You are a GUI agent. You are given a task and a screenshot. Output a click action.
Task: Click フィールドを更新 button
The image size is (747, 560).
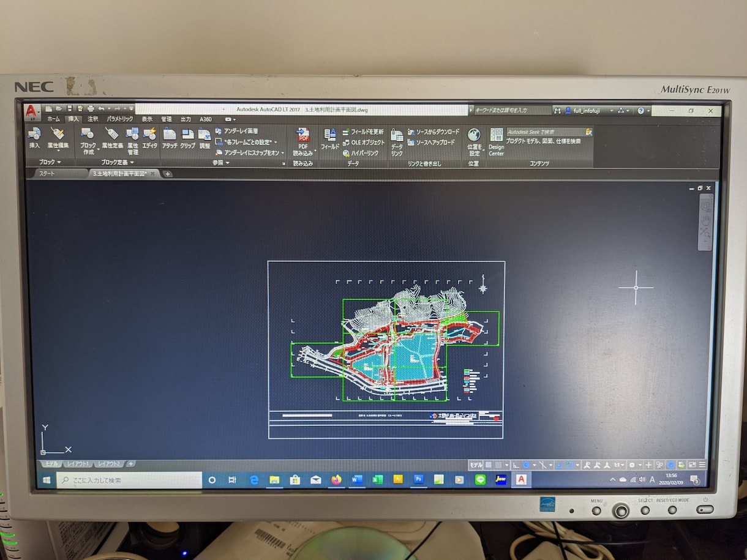pyautogui.click(x=363, y=132)
